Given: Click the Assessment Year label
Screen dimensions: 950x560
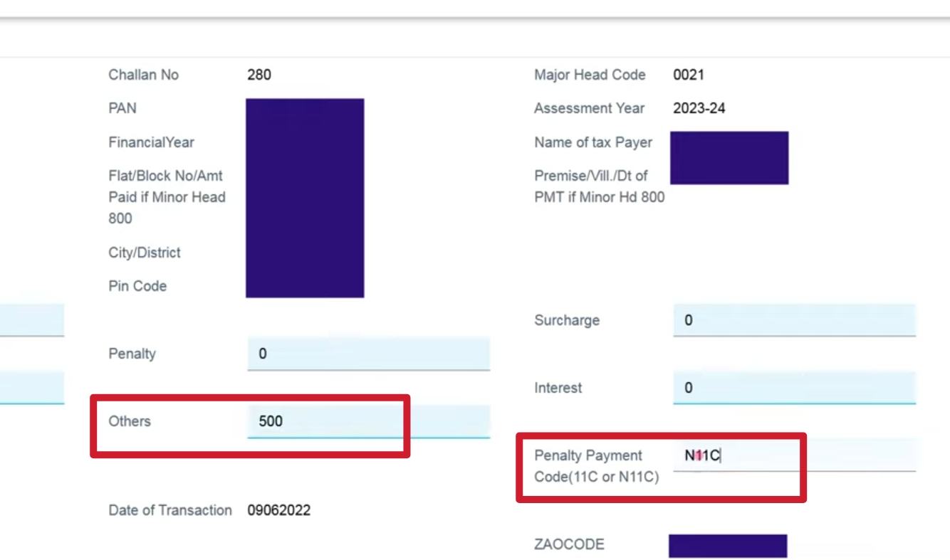Looking at the screenshot, I should click(589, 108).
